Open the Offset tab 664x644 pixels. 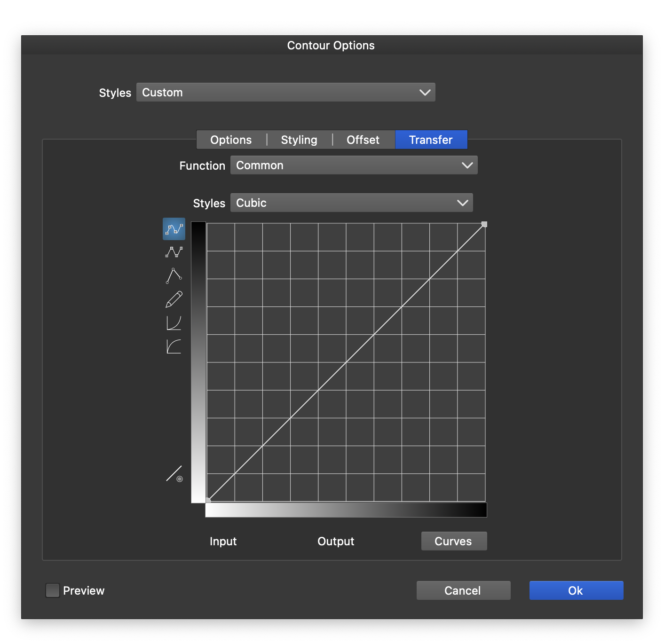click(363, 140)
